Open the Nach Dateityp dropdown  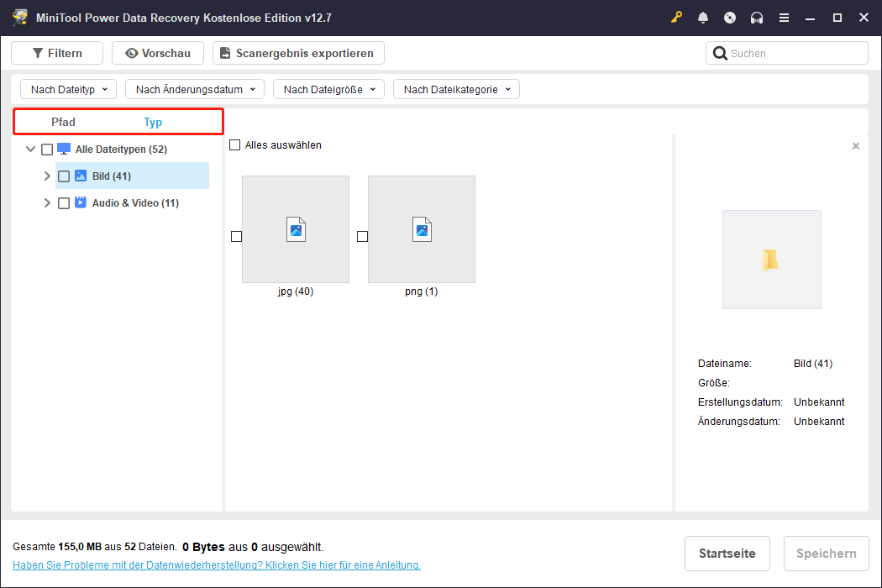click(67, 88)
